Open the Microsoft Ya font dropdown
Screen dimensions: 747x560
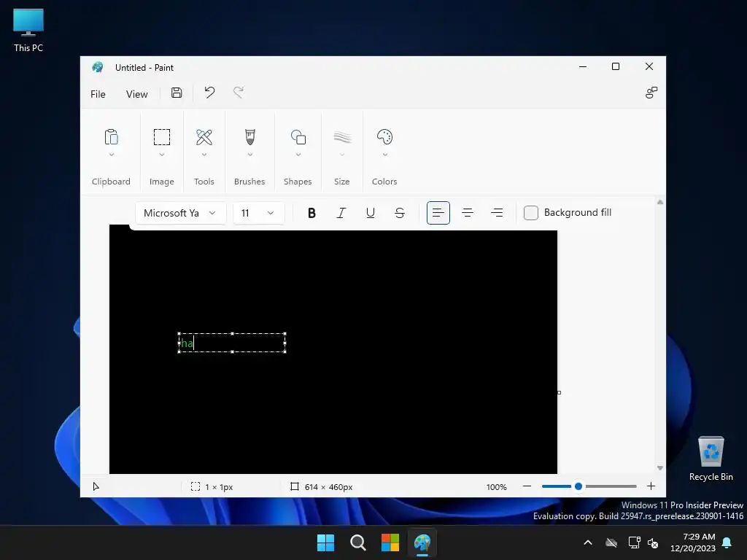pos(180,213)
